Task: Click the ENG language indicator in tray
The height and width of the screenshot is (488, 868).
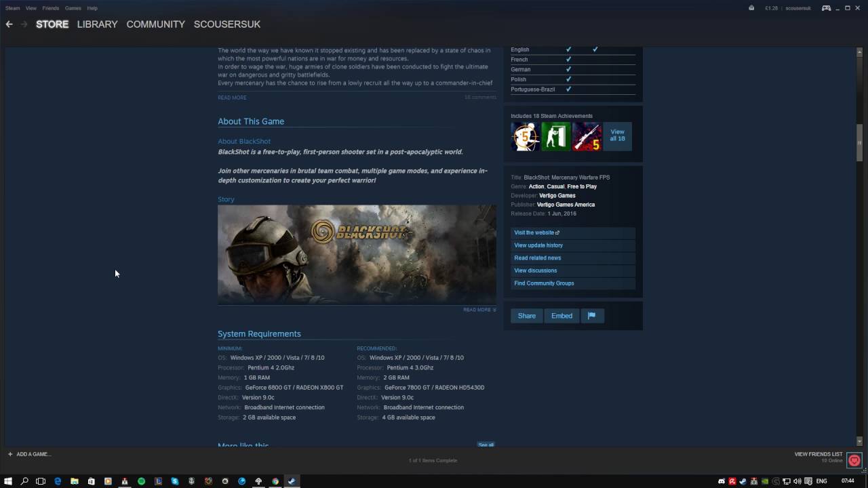Action: point(822,481)
